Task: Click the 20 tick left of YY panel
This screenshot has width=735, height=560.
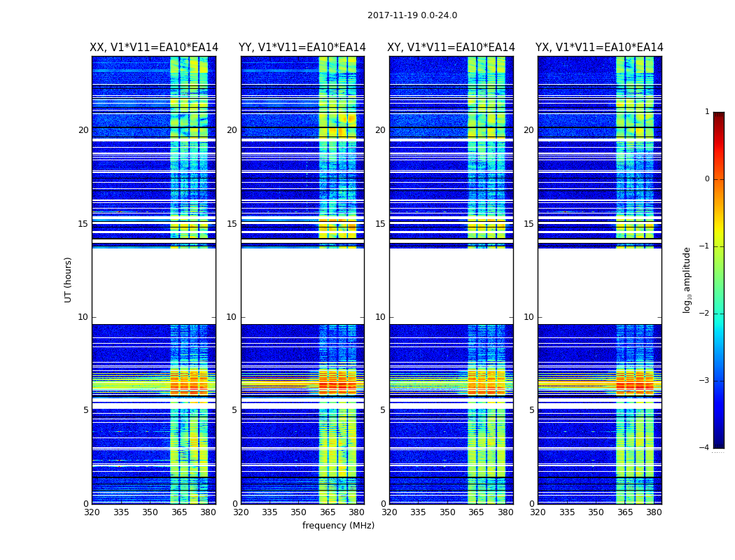Action: point(232,130)
